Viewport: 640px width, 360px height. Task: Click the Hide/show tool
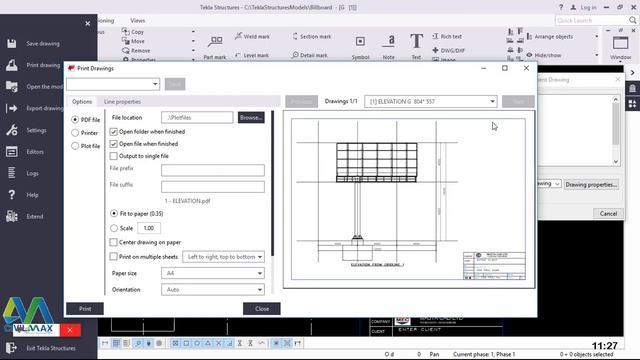pos(544,55)
